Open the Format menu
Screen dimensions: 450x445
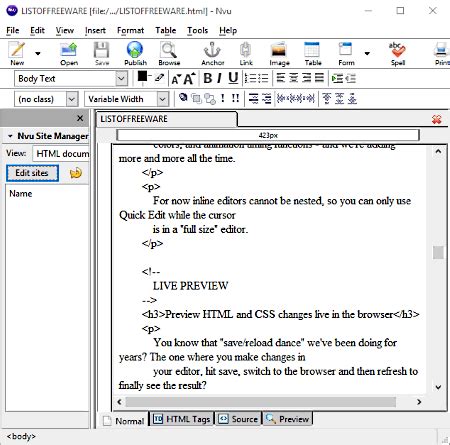click(130, 30)
